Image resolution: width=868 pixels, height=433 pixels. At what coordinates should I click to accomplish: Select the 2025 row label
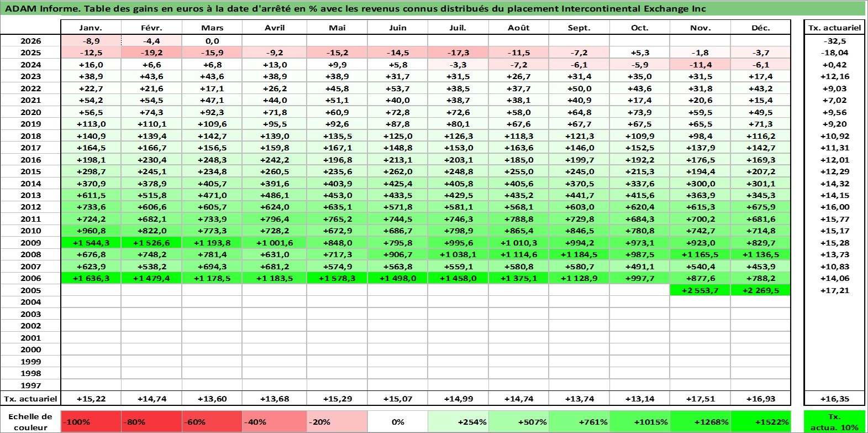click(x=30, y=53)
